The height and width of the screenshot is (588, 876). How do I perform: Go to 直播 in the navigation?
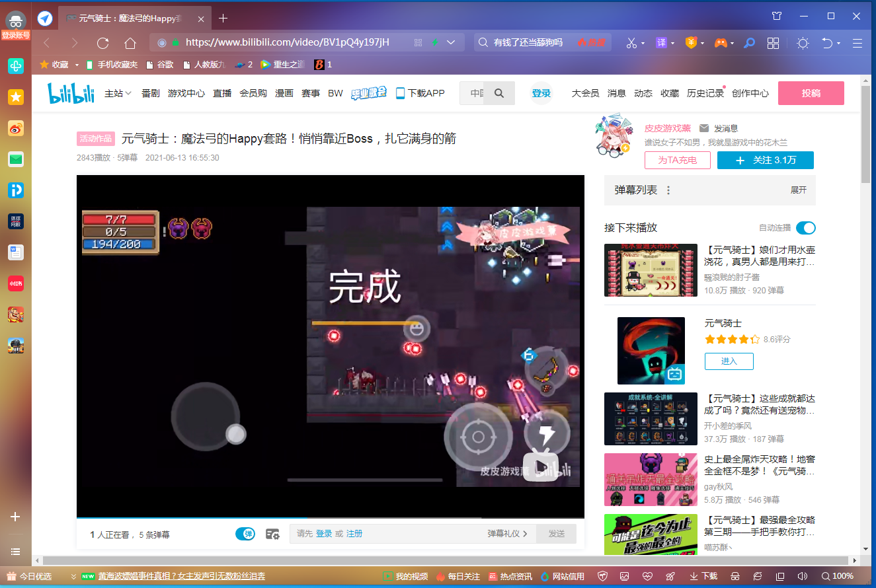[222, 93]
